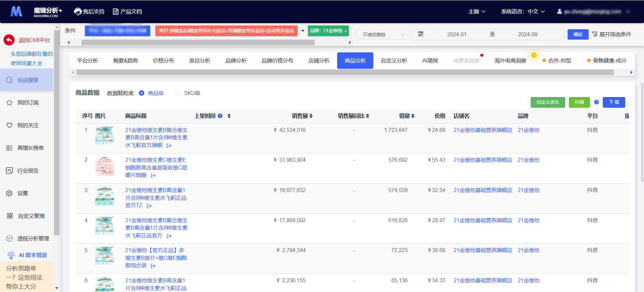This screenshot has height=292, width=644.
Task: Switch to the 平台分析 tab
Action: point(88,61)
